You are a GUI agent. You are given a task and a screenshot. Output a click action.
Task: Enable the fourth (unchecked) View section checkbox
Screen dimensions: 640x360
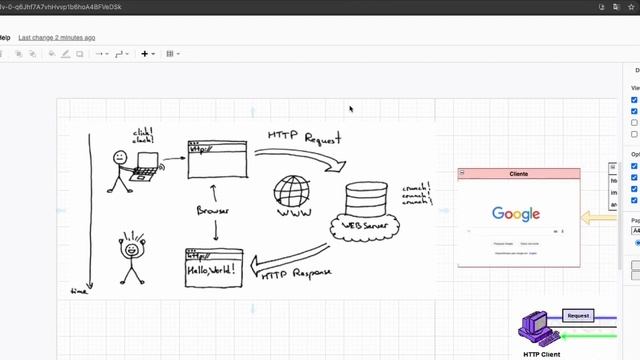634,134
